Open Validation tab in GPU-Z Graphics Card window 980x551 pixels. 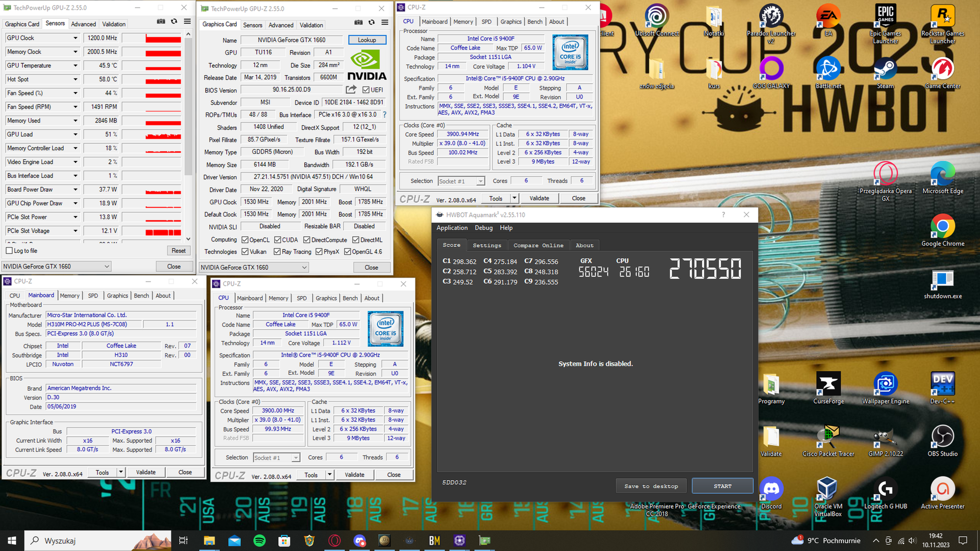coord(311,25)
